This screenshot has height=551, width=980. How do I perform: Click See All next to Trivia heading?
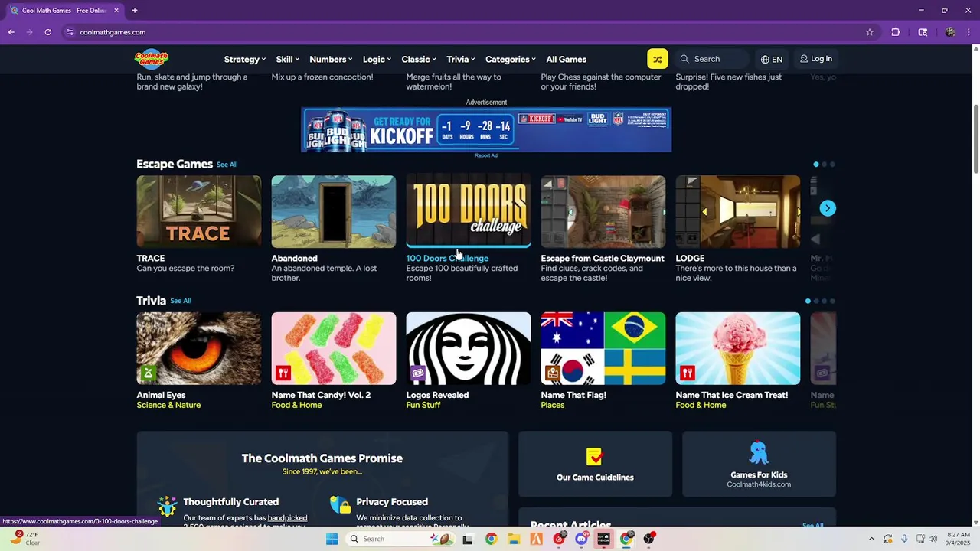tap(181, 301)
